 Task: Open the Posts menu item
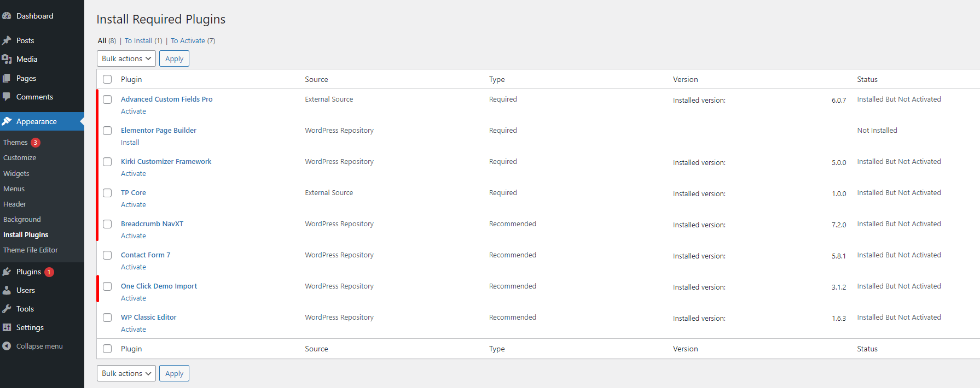pyautogui.click(x=42, y=40)
